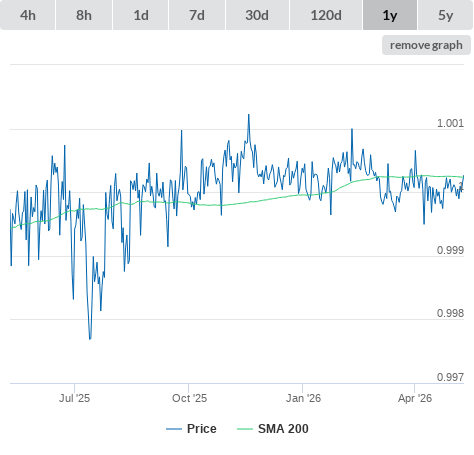Viewport: 474px width, 455px height.
Task: Select the 120d time range
Action: [x=326, y=15]
